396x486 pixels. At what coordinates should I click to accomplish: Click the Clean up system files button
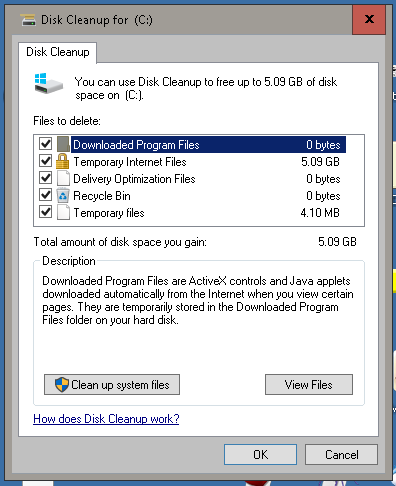112,385
